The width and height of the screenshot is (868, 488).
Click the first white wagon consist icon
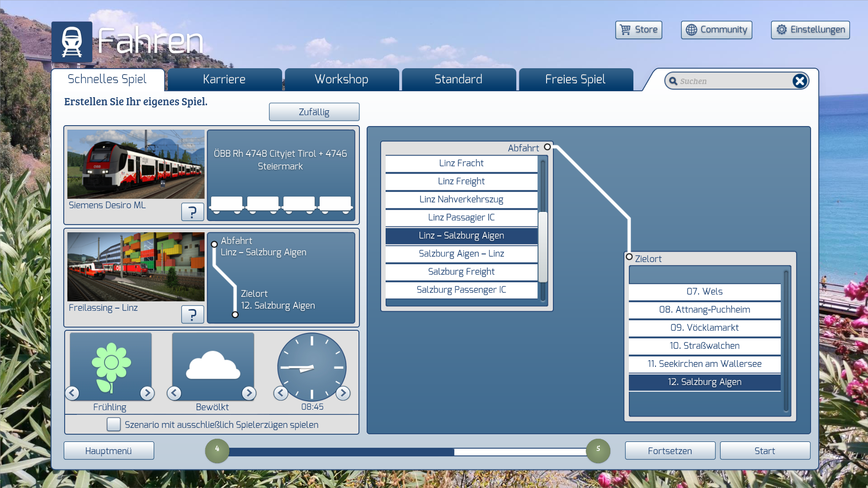[x=226, y=205]
